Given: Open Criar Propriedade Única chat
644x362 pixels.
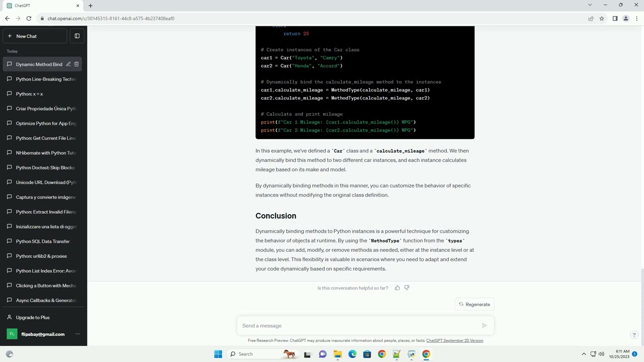Looking at the screenshot, I should [43, 109].
